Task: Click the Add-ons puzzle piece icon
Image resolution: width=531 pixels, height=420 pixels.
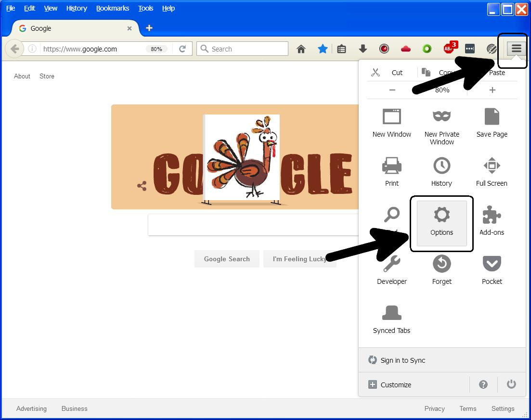Action: coord(492,215)
